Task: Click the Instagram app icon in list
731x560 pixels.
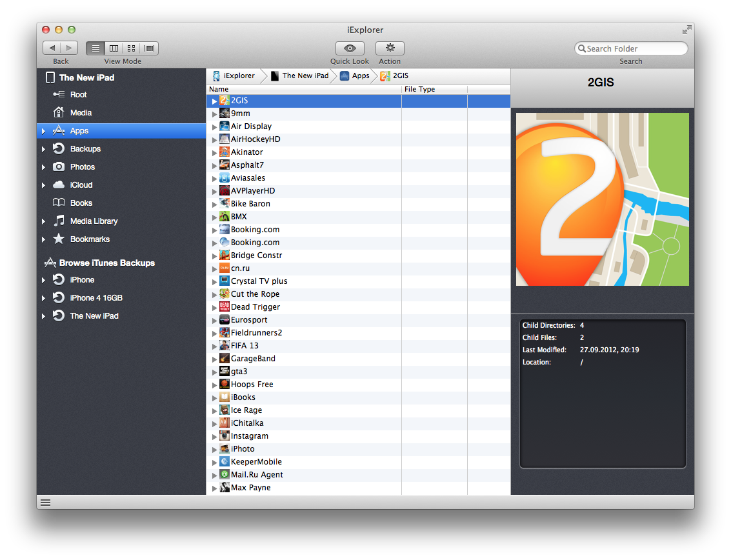Action: (224, 436)
